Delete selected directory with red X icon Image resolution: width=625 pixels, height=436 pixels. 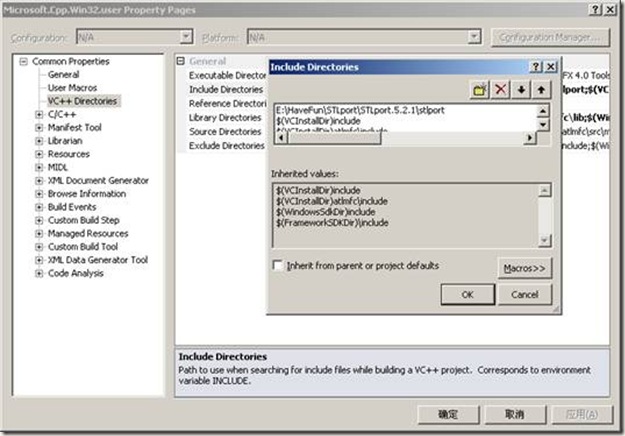coord(501,89)
